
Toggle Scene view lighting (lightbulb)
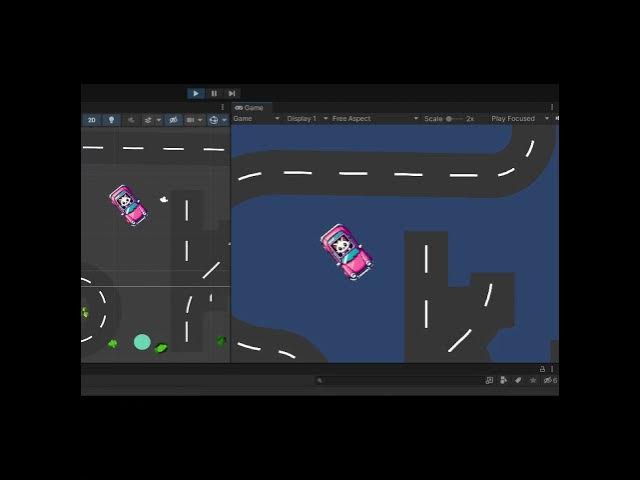point(111,120)
